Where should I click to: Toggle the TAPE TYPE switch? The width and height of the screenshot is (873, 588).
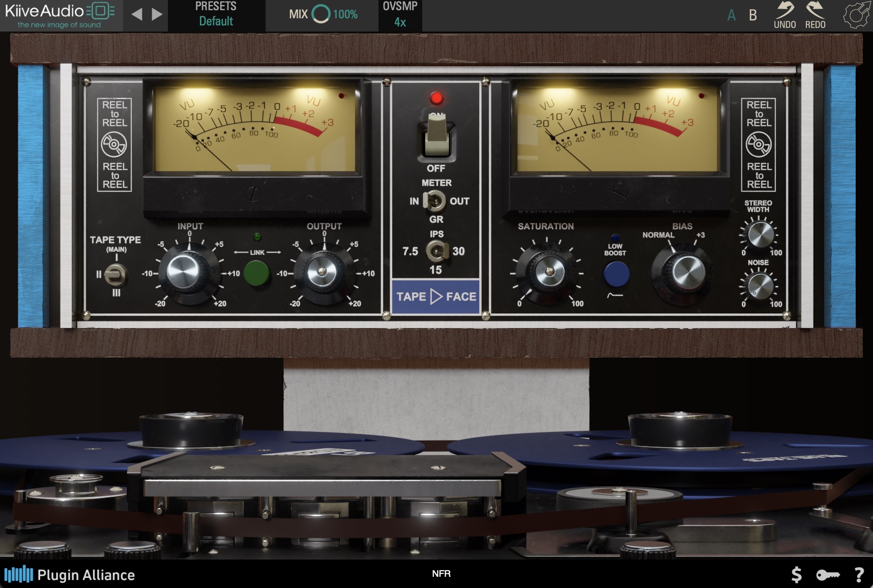(x=115, y=275)
